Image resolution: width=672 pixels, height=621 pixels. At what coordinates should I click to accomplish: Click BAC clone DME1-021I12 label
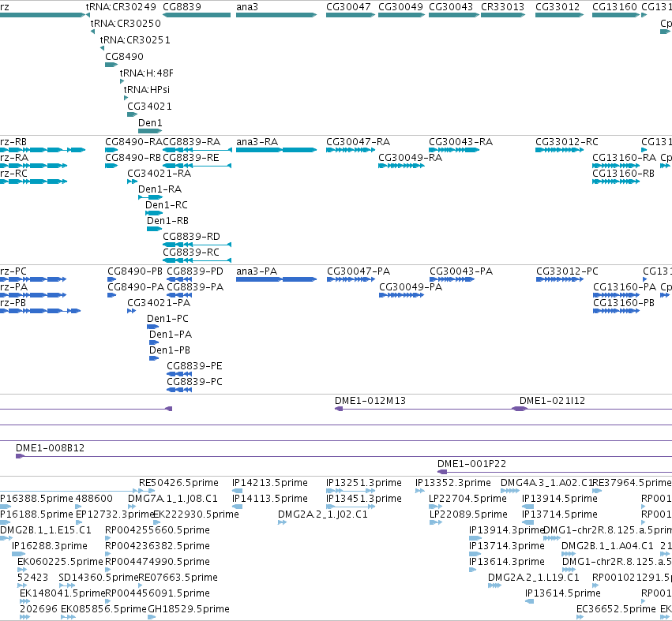tap(553, 401)
